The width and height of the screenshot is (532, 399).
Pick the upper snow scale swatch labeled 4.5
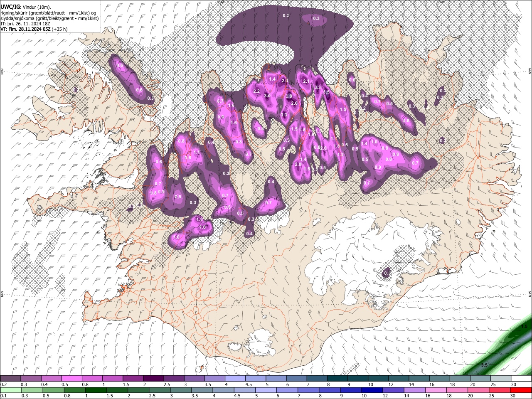(x=256, y=379)
